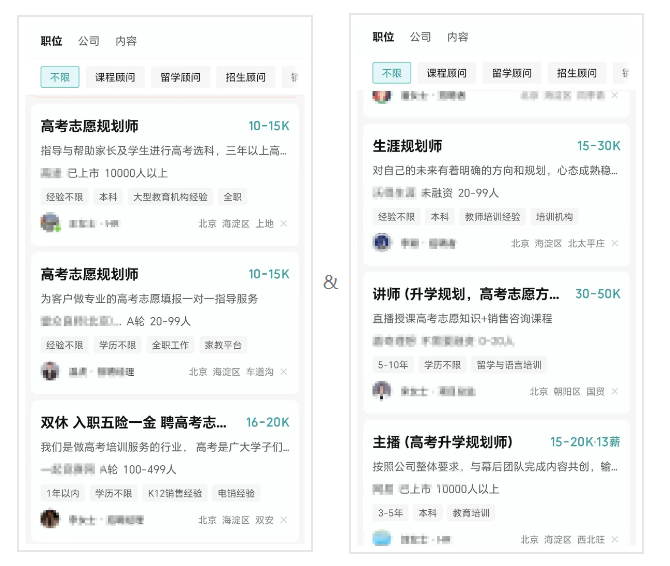Click 15-20K·13薪 salary text
The width and height of the screenshot is (670, 566).
point(585,442)
